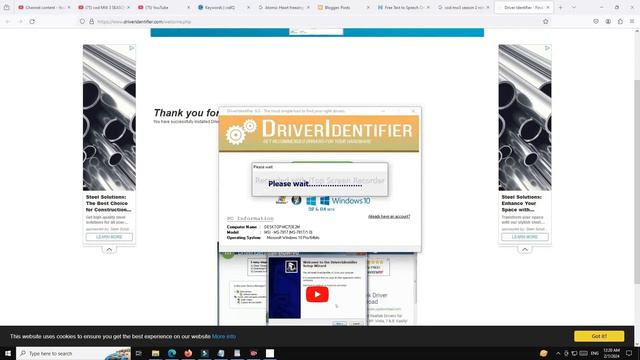This screenshot has width=640, height=360.
Task: Open the extensions toolbar icon
Action: coord(620,21)
